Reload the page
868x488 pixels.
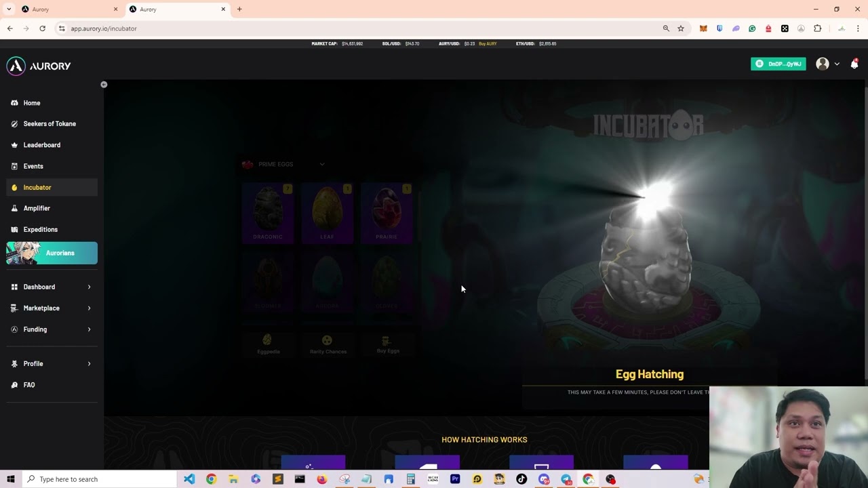point(42,28)
